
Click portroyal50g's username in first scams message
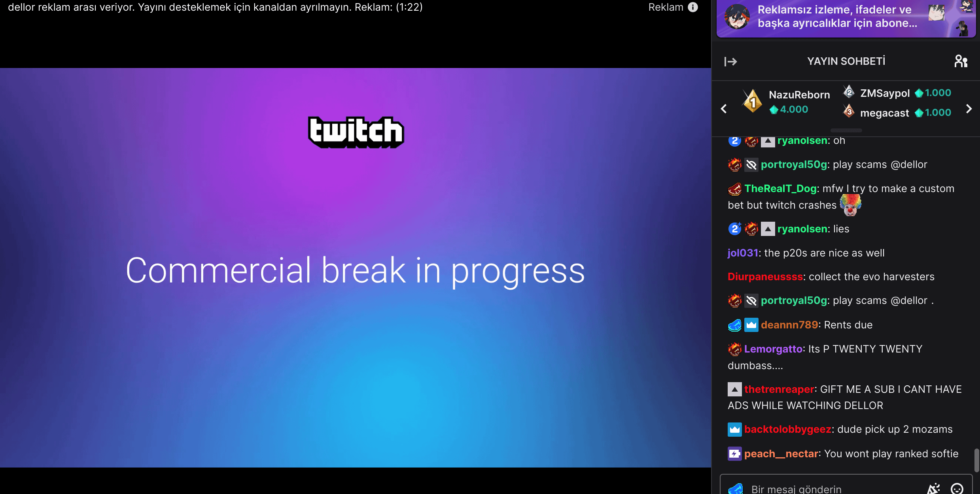tap(794, 164)
